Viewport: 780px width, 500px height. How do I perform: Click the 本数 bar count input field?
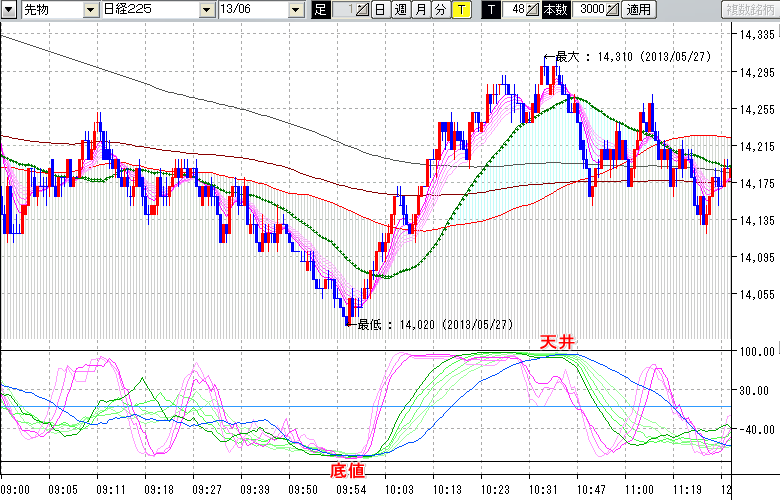click(587, 10)
